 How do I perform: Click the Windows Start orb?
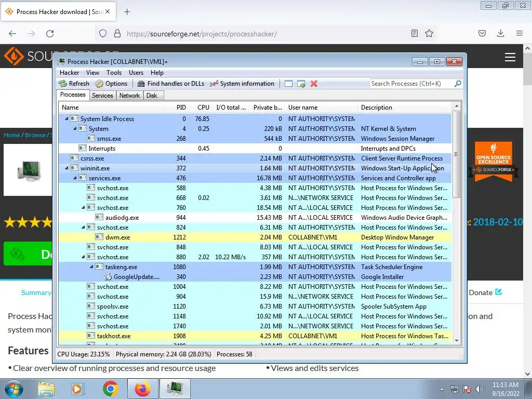(x=13, y=389)
